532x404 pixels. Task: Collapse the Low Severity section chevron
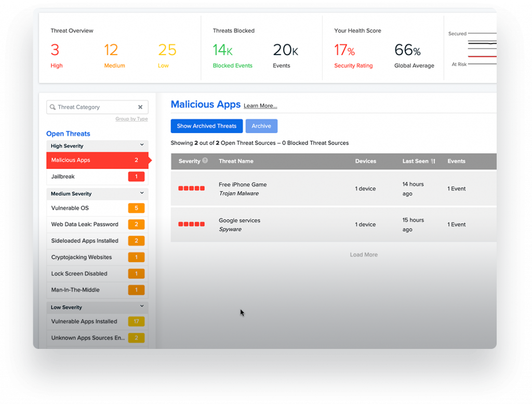coord(142,306)
